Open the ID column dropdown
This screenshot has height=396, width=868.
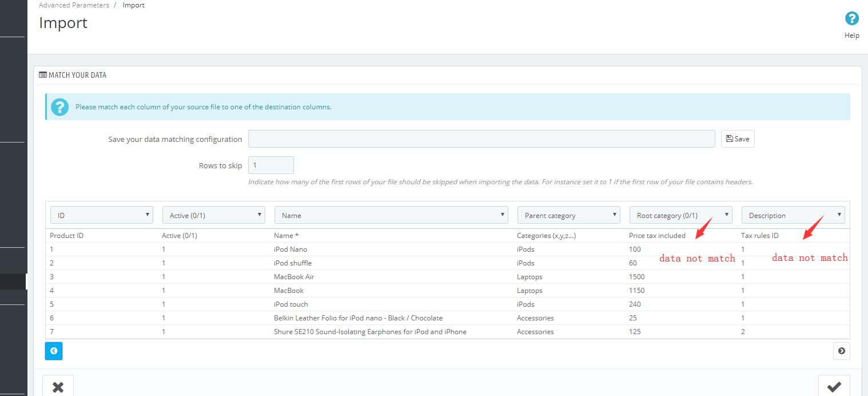click(102, 215)
